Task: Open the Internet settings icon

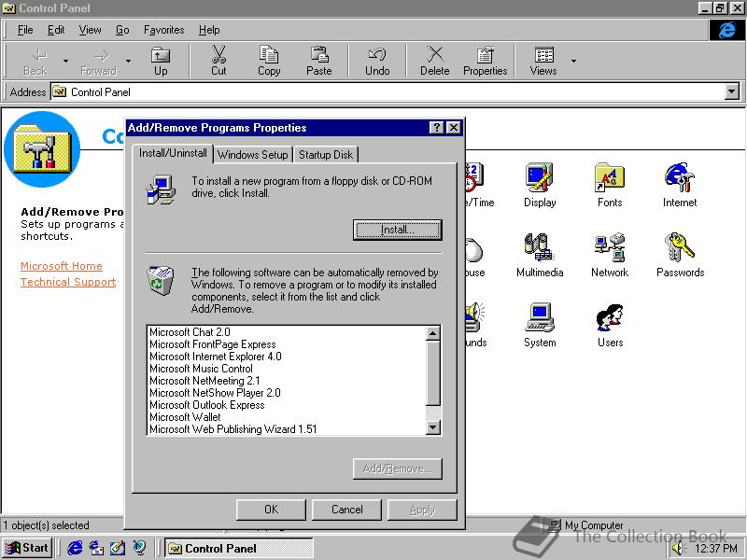Action: [680, 185]
